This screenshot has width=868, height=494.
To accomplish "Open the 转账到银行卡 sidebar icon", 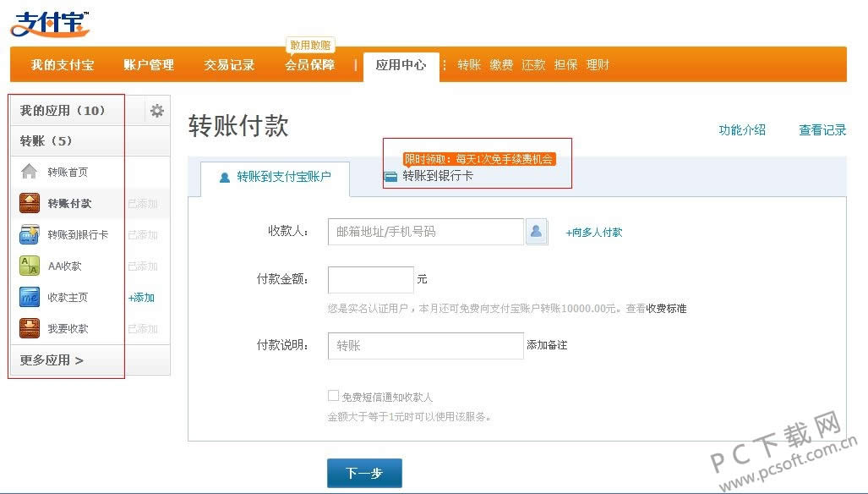I will pyautogui.click(x=30, y=234).
